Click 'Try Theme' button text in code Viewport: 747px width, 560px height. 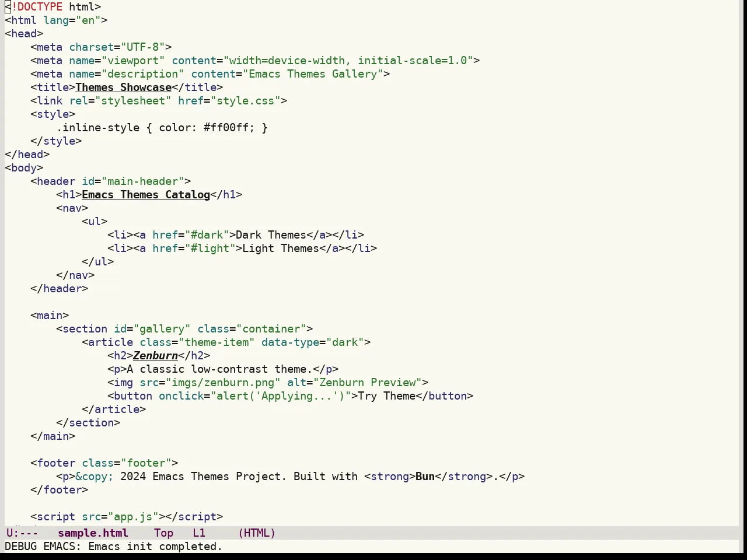point(387,396)
